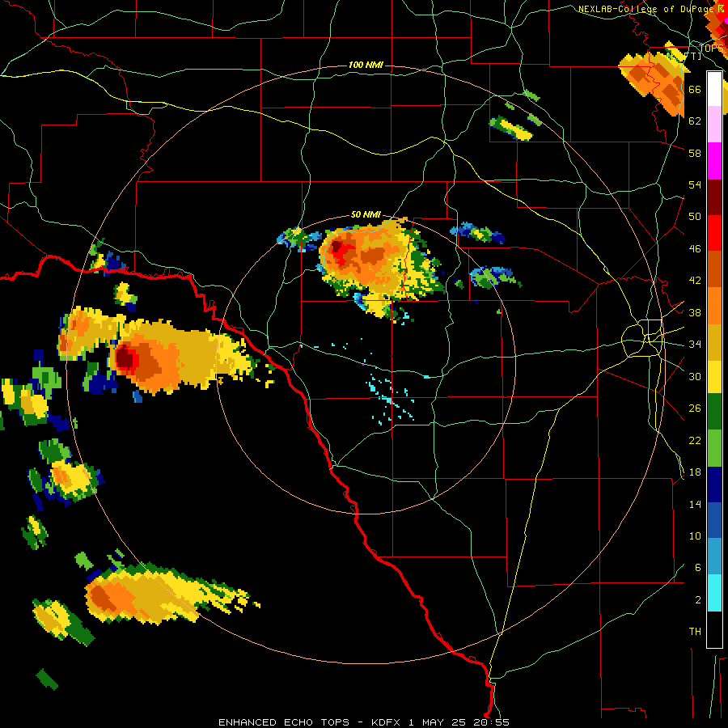The image size is (728, 728).
Task: Click the legend value "34"
Action: [695, 345]
